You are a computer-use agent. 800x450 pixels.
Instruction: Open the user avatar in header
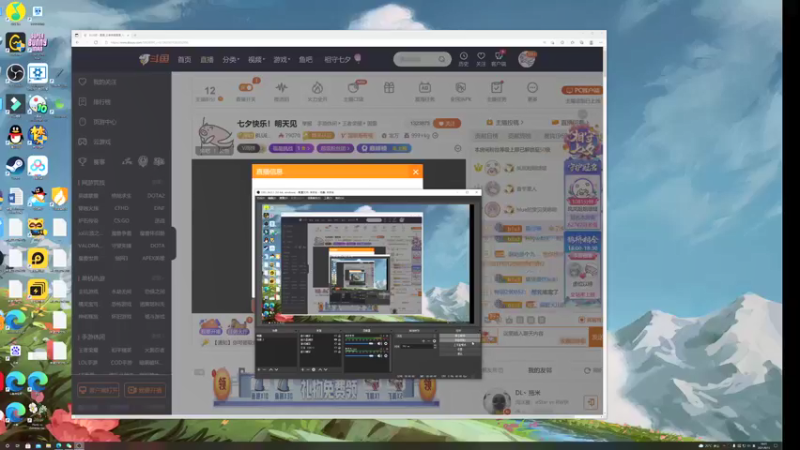(x=526, y=59)
